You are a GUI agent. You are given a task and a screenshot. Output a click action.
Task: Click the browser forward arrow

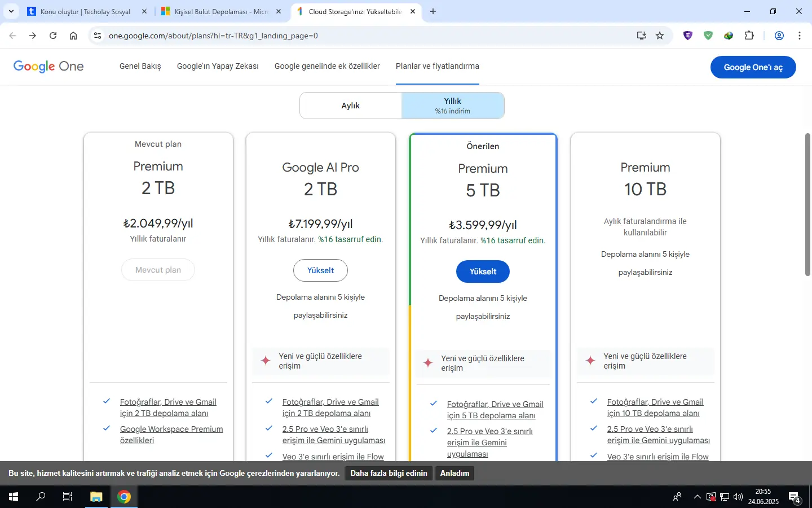point(33,36)
